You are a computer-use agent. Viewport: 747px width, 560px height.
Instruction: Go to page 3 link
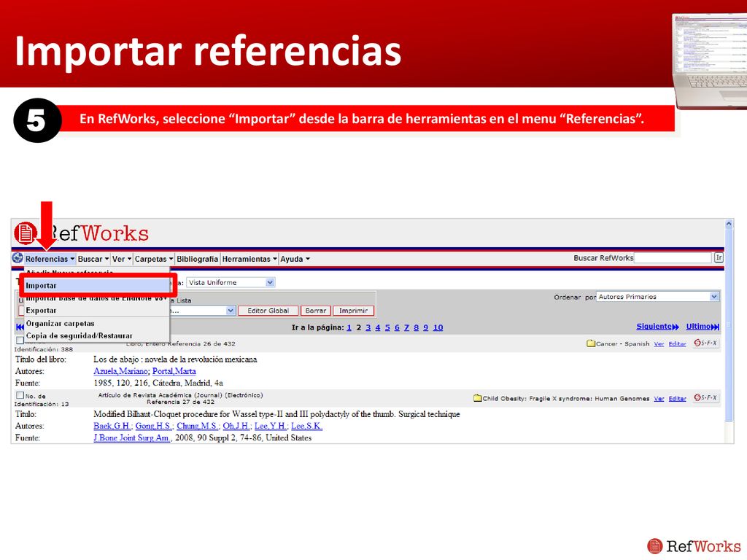(x=368, y=327)
